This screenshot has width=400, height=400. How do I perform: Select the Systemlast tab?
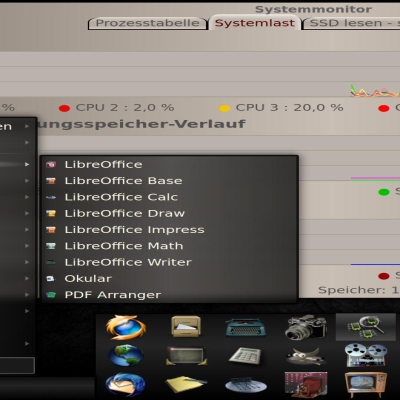[x=255, y=23]
